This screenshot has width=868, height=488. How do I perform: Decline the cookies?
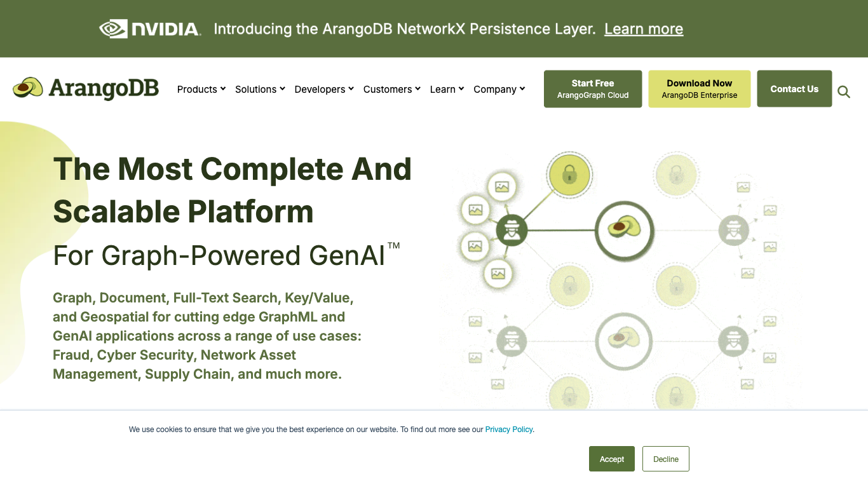(x=666, y=459)
